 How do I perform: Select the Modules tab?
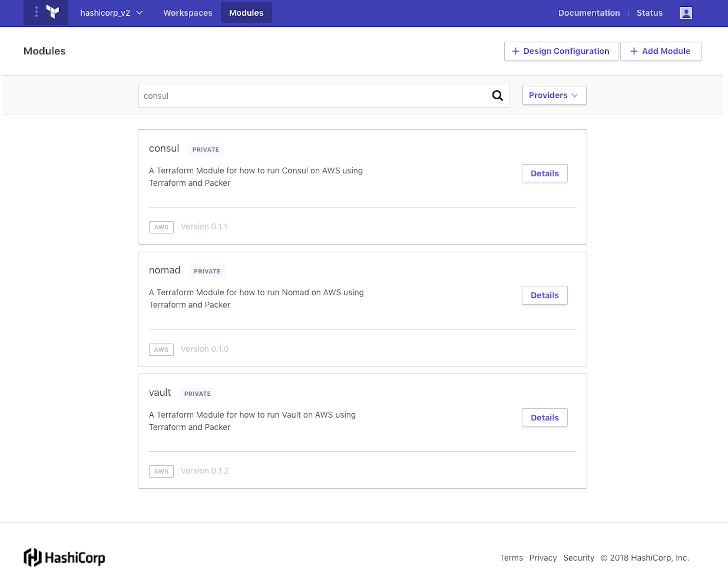pos(246,13)
